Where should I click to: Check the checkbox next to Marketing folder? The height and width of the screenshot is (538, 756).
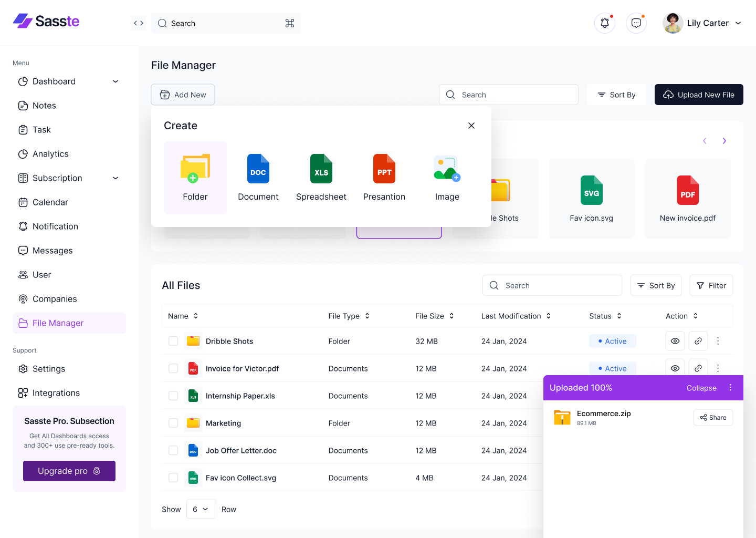[x=173, y=423]
